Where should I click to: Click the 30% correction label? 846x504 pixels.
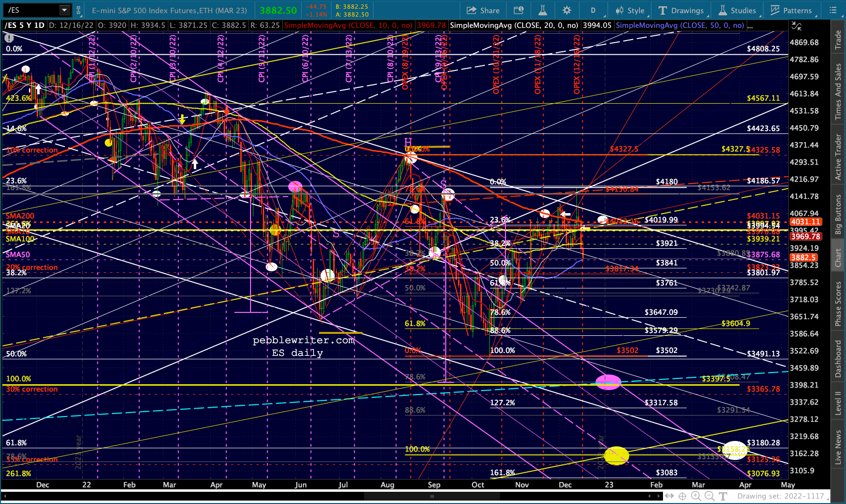point(32,389)
